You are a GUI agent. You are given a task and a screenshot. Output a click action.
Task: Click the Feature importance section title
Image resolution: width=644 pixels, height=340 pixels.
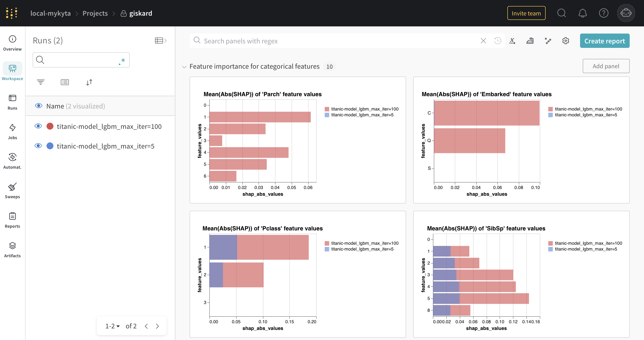254,66
